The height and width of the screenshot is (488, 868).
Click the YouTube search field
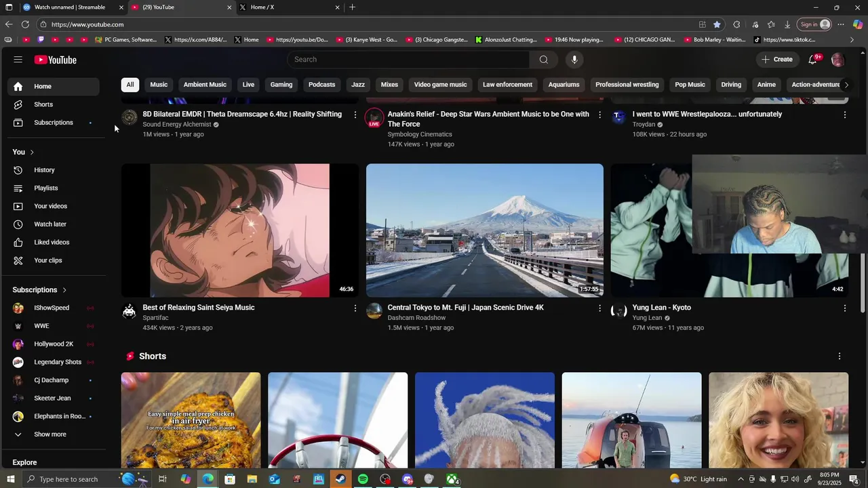pyautogui.click(x=409, y=60)
